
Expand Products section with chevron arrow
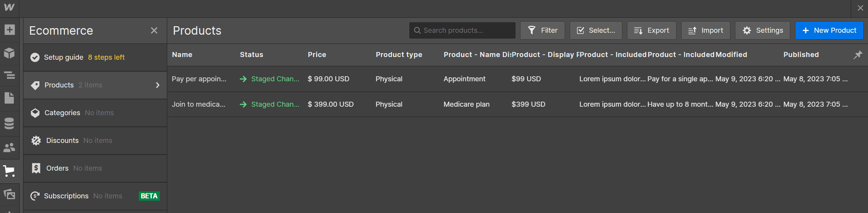[x=158, y=85]
